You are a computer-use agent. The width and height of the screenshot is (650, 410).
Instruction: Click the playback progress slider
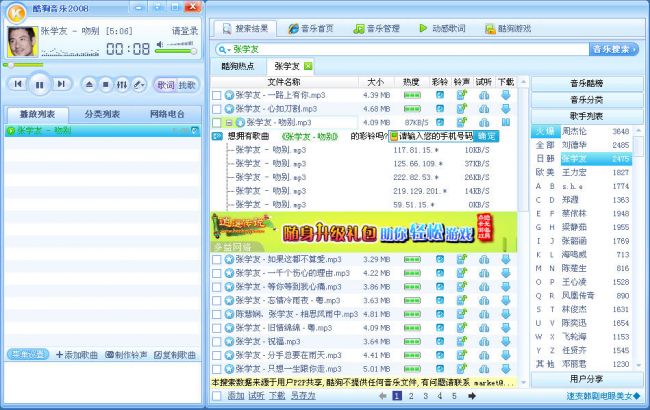click(x=23, y=65)
